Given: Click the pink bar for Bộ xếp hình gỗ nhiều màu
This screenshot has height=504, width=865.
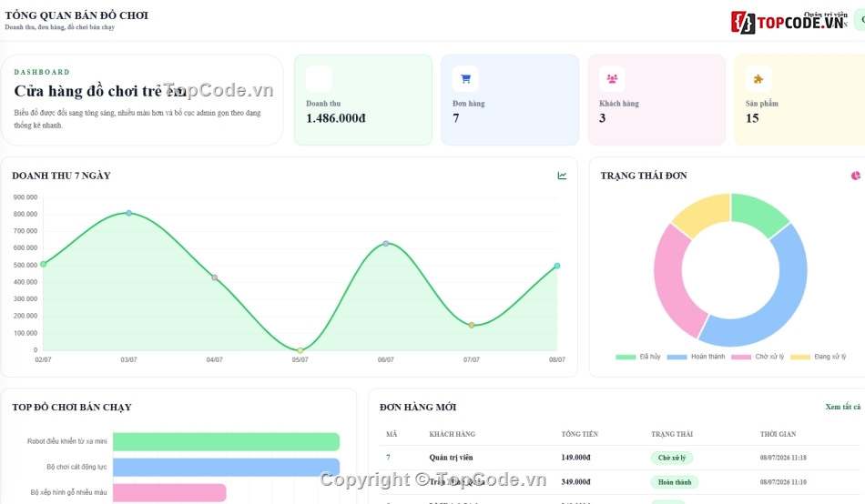Looking at the screenshot, I should (x=169, y=492).
